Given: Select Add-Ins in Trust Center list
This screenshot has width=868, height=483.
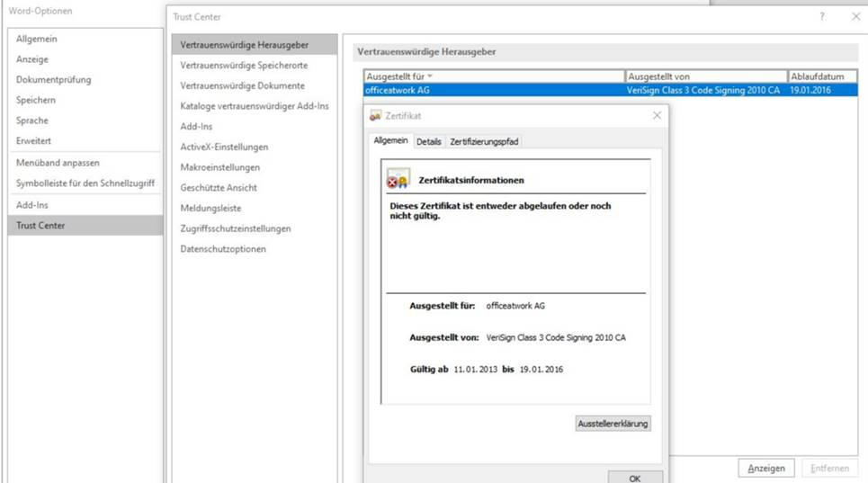Looking at the screenshot, I should (x=196, y=127).
